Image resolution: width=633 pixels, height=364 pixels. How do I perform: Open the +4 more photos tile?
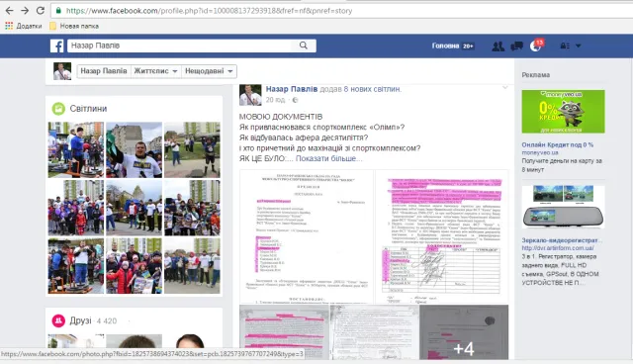coord(464,332)
